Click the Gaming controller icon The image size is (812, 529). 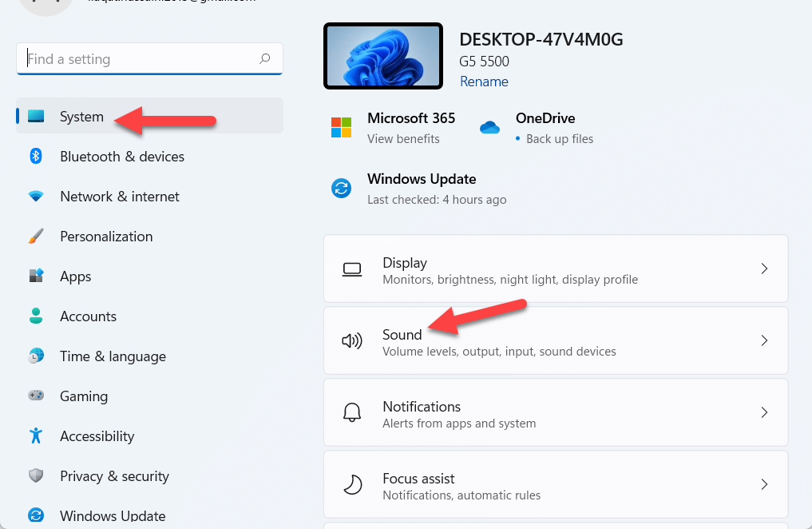click(36, 396)
